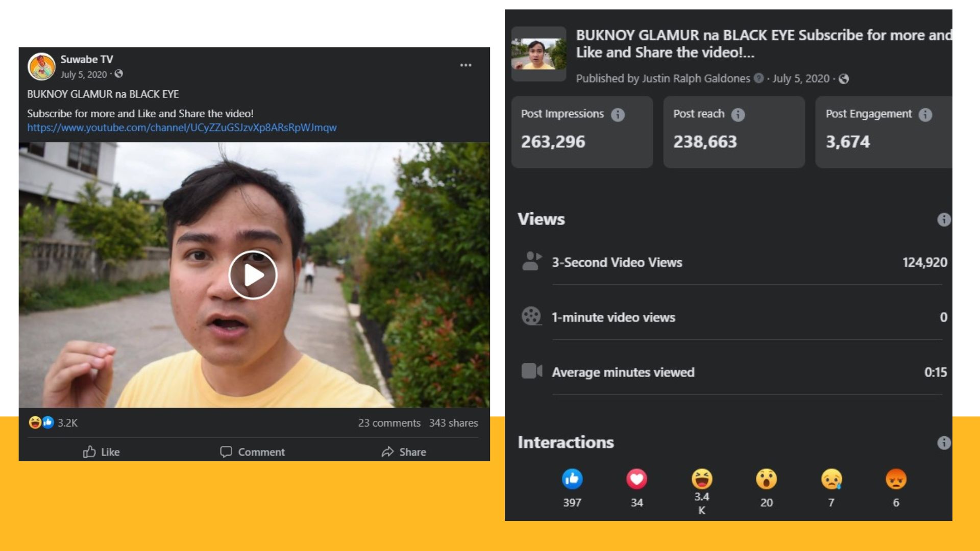Viewport: 980px width, 551px height.
Task: Click the Suwabe TV profile picture
Action: pos(41,66)
